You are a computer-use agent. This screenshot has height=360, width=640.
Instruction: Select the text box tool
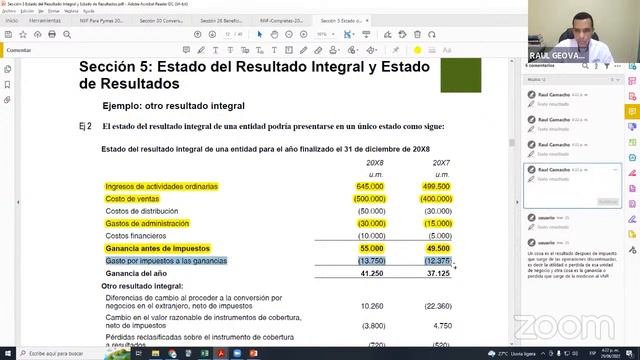289,50
